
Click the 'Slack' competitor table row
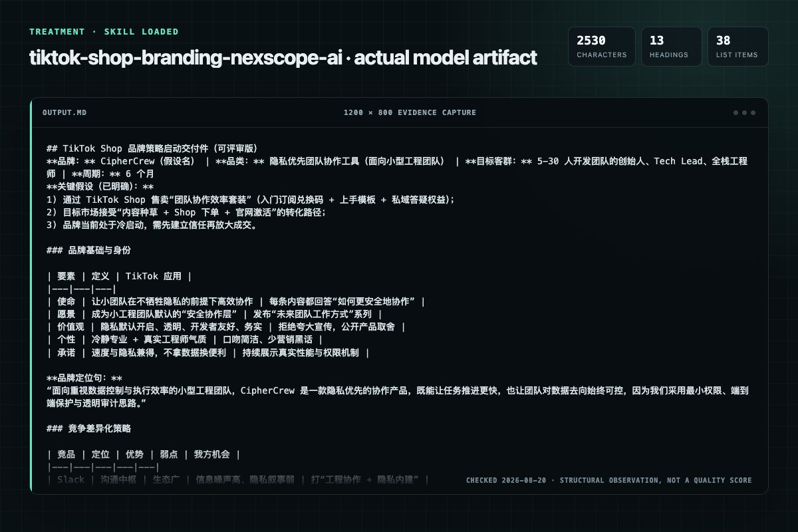click(x=238, y=480)
